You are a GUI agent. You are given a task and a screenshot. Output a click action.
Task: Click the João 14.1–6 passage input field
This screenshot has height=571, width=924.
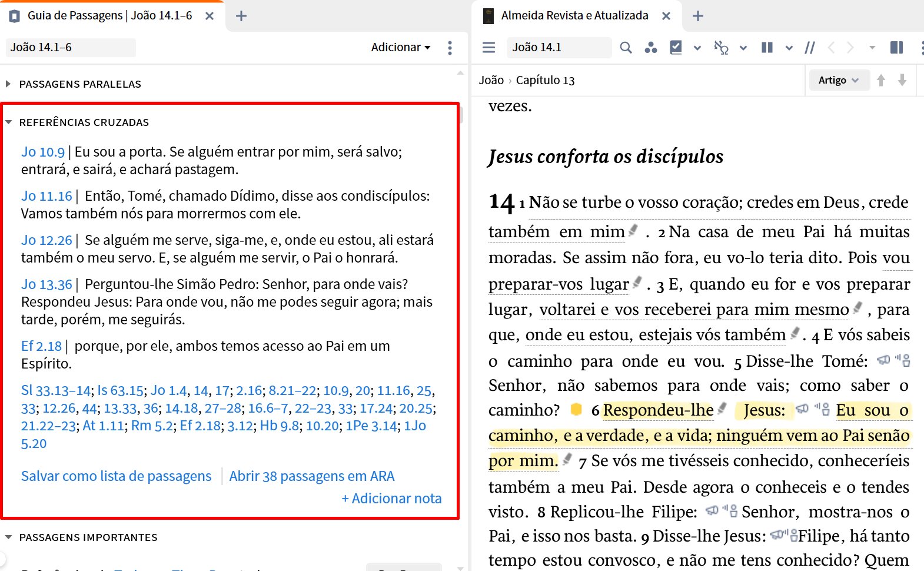tap(71, 47)
